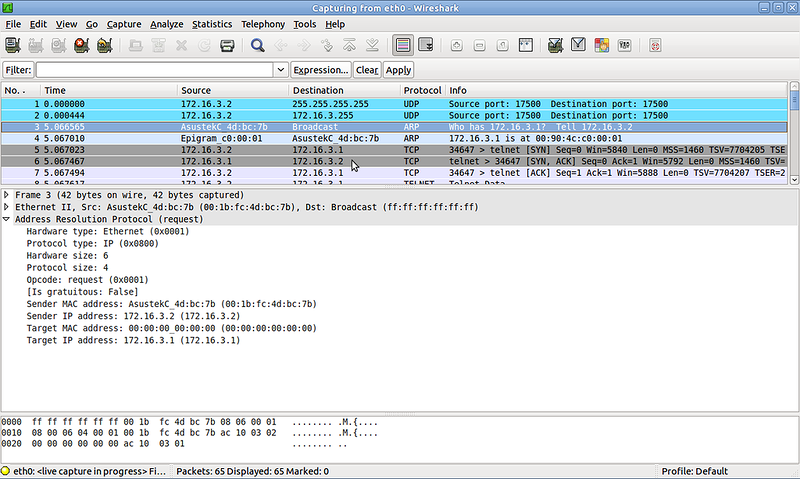
Task: Sort by the Protocol column header
Action: pyautogui.click(x=423, y=90)
